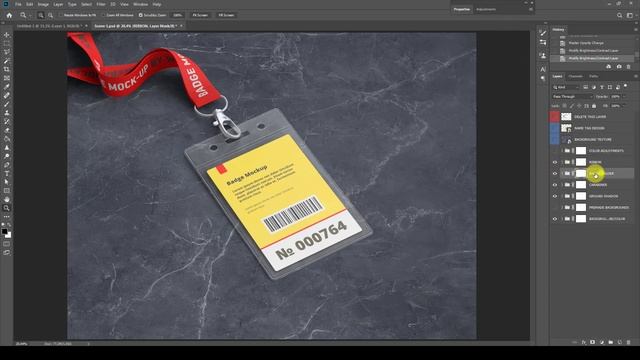Select the Frame tool
This screenshot has height=360, width=640.
(7, 78)
